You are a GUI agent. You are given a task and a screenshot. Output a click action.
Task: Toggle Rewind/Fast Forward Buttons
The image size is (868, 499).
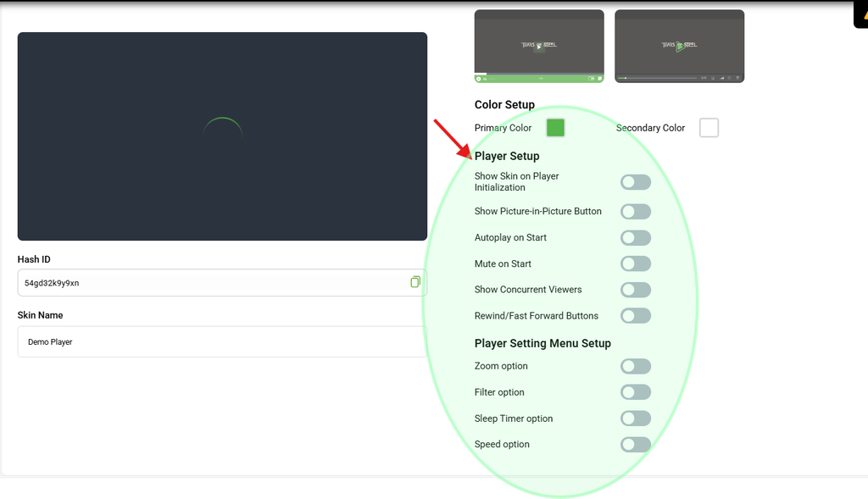click(x=636, y=316)
